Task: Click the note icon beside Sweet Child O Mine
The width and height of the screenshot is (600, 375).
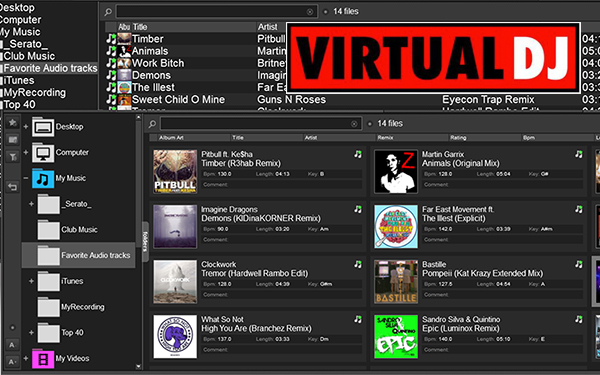Action: (111, 99)
